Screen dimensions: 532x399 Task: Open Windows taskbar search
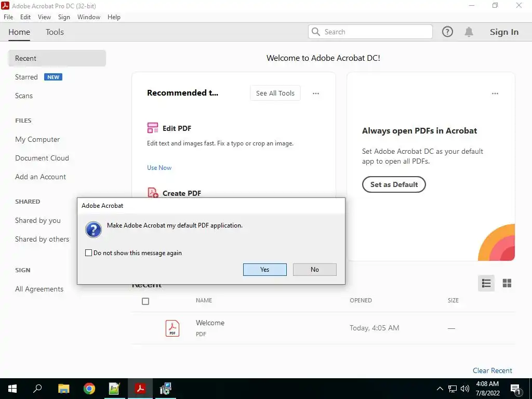point(37,389)
